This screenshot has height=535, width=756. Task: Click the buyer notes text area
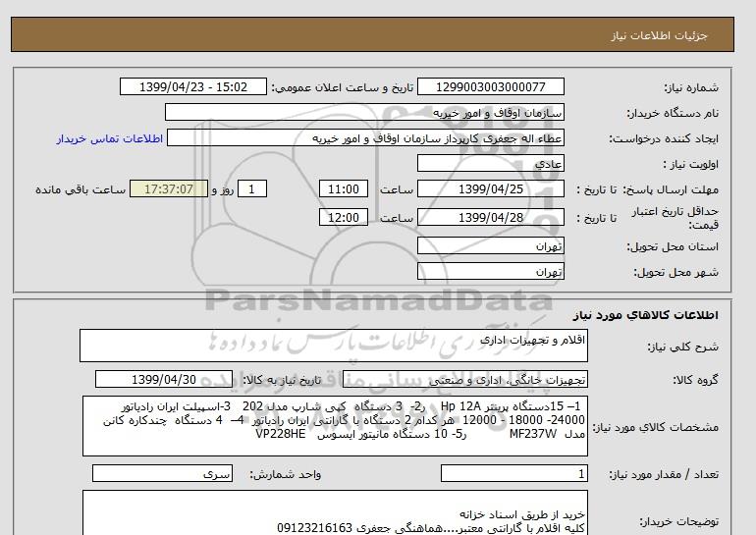pos(335,512)
